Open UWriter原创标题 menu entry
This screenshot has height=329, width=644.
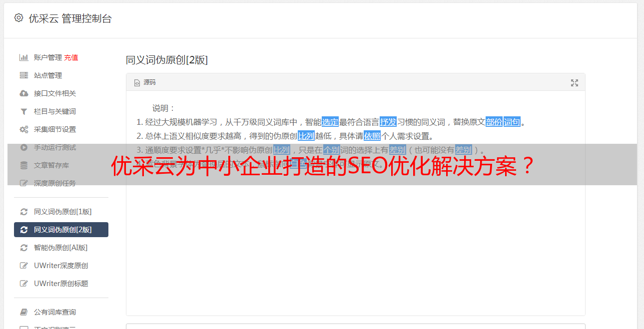tap(61, 284)
